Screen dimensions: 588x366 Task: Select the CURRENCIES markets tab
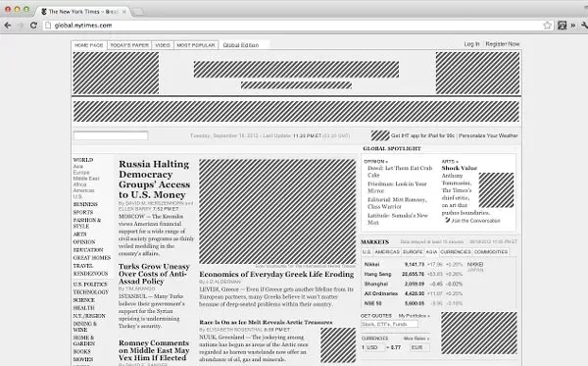click(456, 252)
